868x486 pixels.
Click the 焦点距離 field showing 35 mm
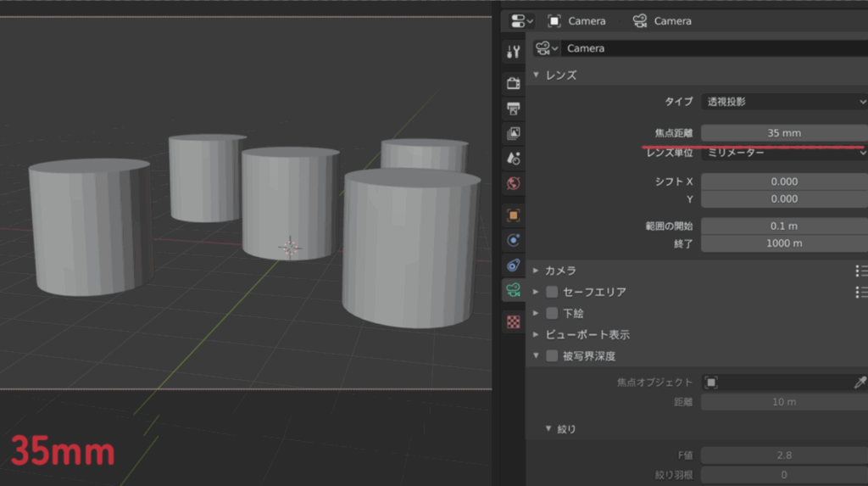point(783,133)
